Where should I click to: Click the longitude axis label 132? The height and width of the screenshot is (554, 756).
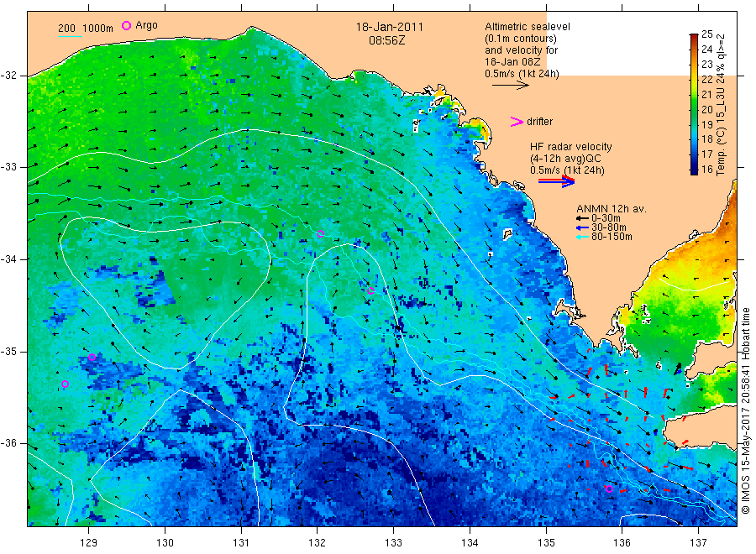(318, 543)
